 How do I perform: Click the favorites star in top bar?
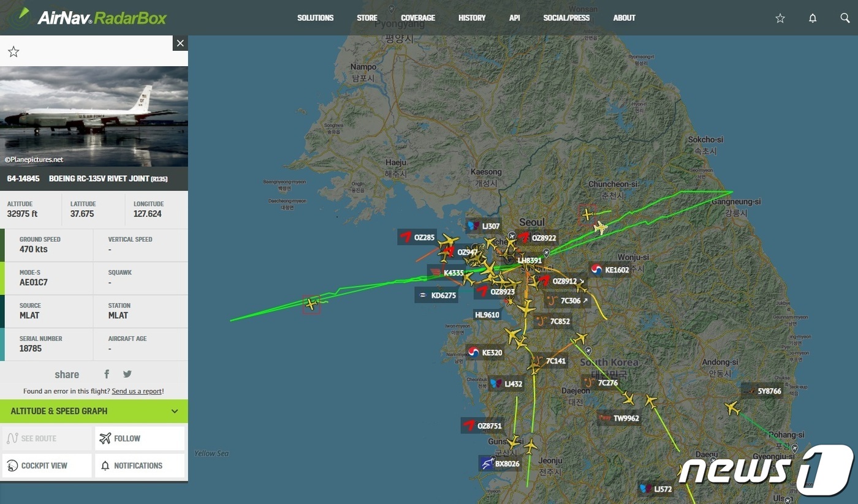click(780, 18)
